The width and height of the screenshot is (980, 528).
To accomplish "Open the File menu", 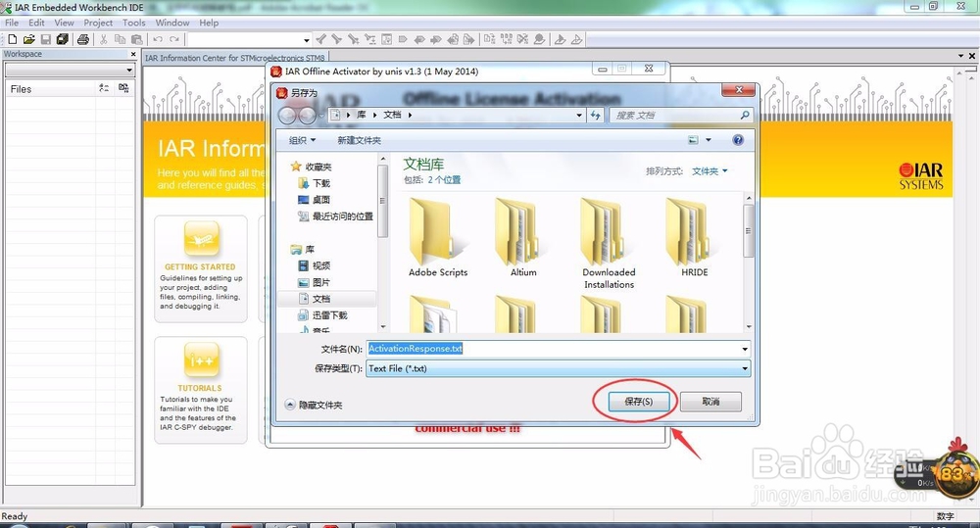I will click(12, 23).
